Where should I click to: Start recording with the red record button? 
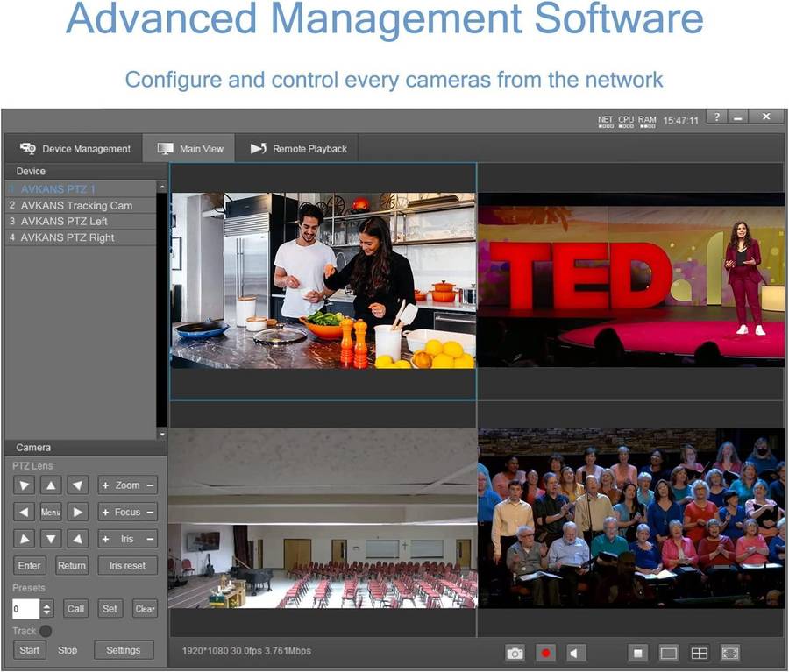(545, 653)
